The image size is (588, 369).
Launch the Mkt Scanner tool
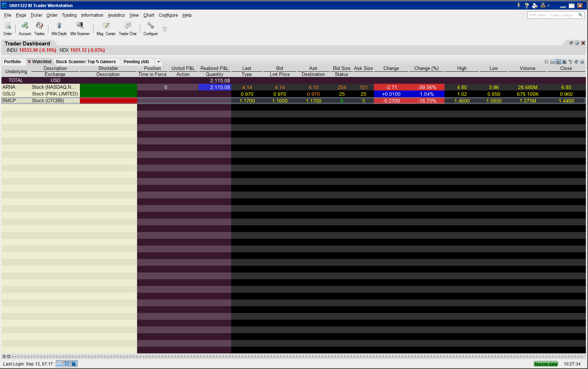80,28
